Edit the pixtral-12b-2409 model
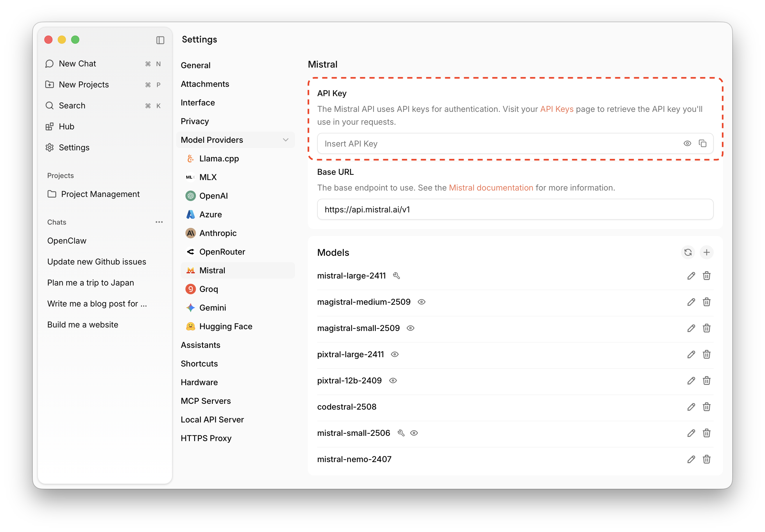The image size is (765, 532). coord(691,380)
